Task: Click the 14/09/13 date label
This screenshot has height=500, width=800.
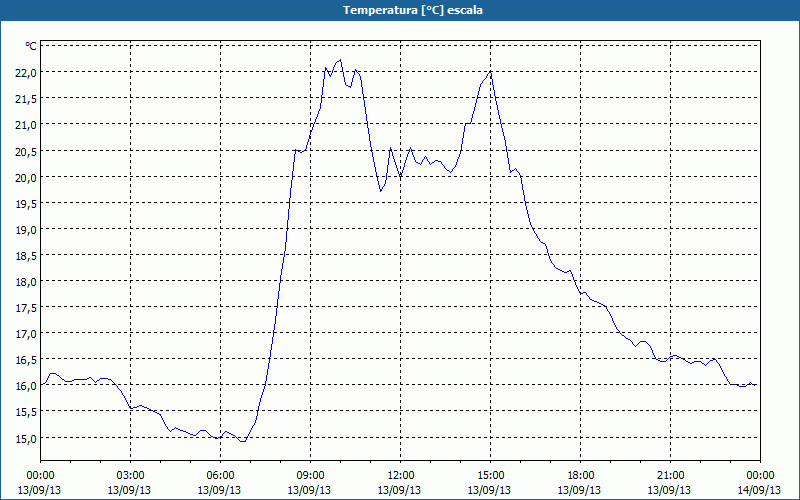Action: tap(759, 490)
